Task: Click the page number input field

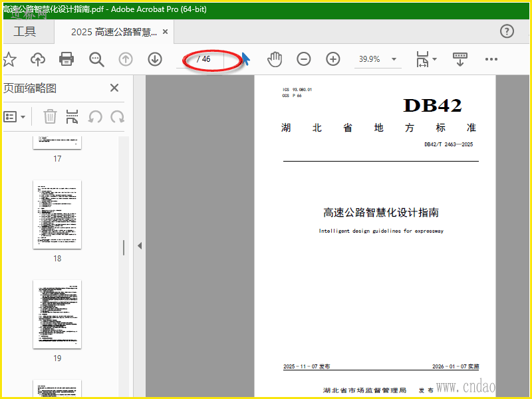Action: (x=185, y=59)
